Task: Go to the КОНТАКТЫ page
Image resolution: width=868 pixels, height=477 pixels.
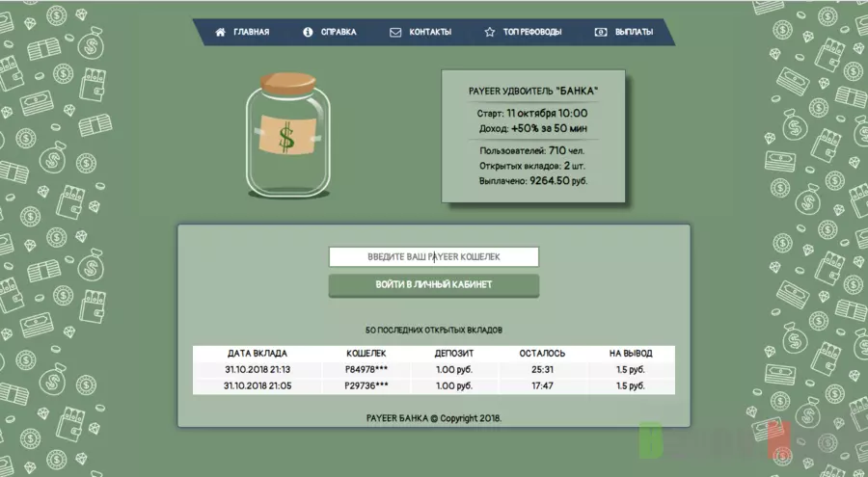Action: (x=430, y=32)
